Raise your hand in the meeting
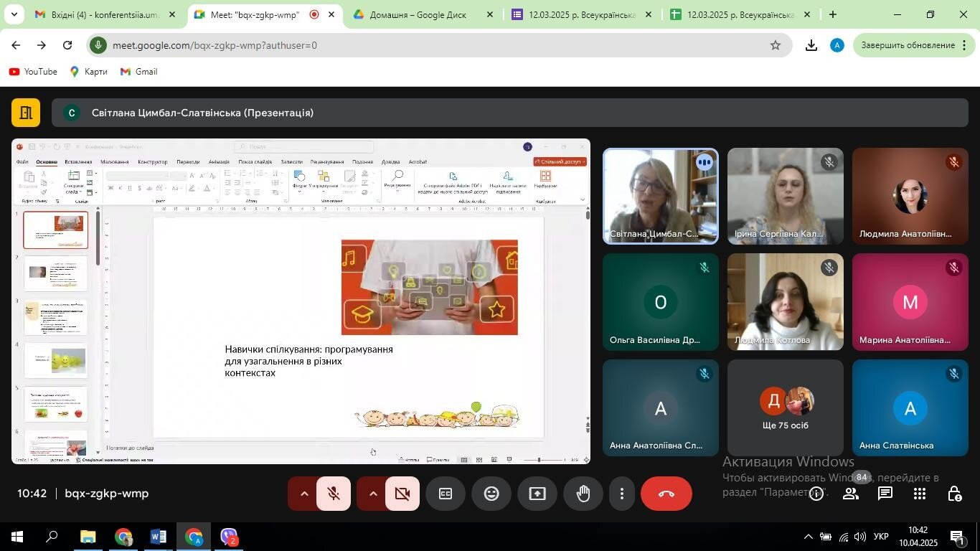This screenshot has width=980, height=551. (x=583, y=494)
